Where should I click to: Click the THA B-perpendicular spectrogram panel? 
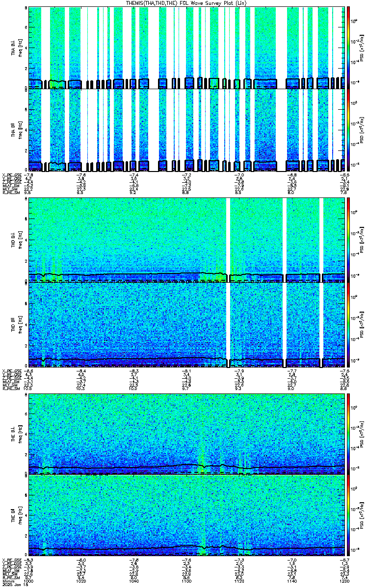click(186, 48)
